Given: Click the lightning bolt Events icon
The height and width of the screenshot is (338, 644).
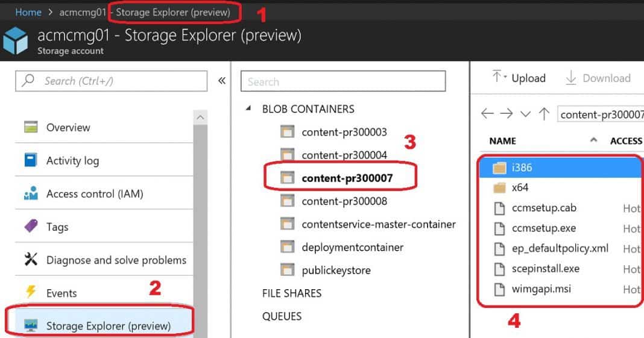Looking at the screenshot, I should (x=31, y=292).
